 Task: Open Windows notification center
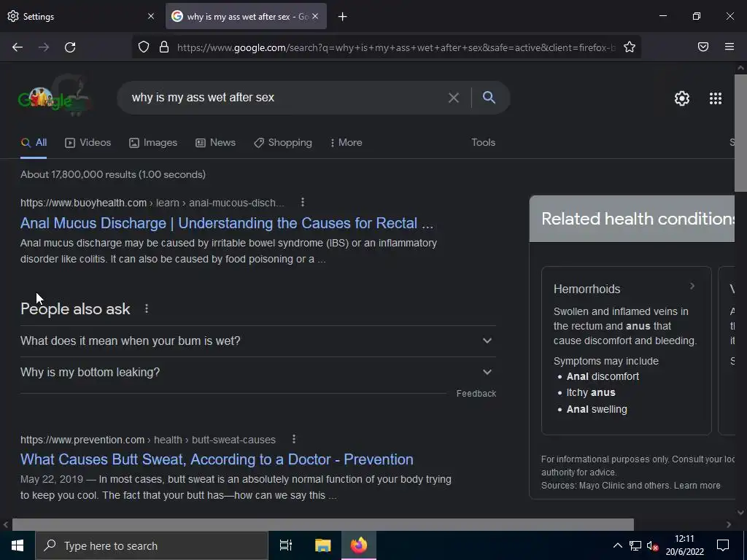(x=723, y=545)
